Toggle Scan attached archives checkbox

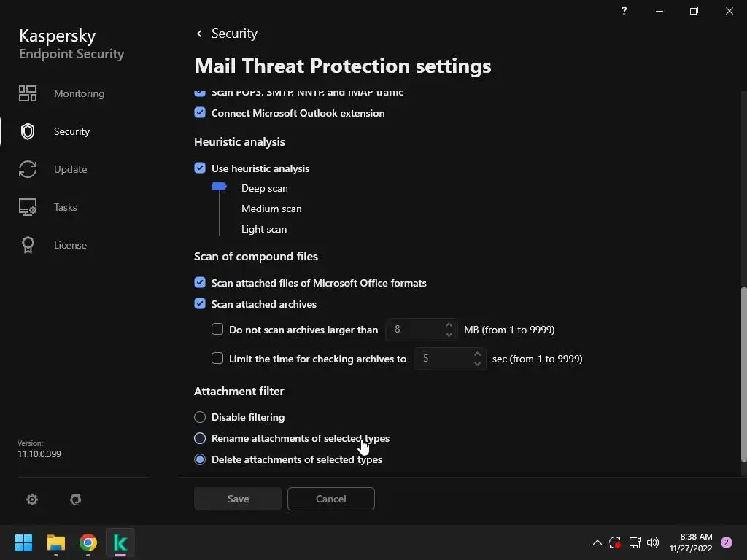[200, 303]
